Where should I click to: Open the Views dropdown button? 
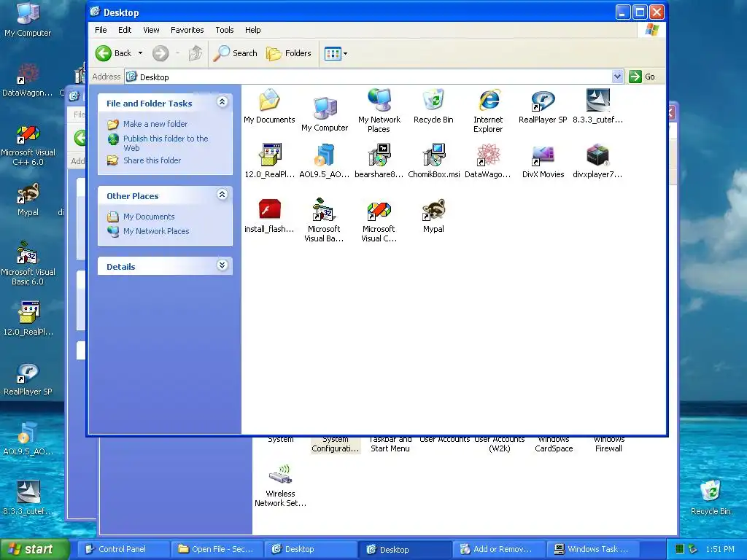tap(336, 53)
